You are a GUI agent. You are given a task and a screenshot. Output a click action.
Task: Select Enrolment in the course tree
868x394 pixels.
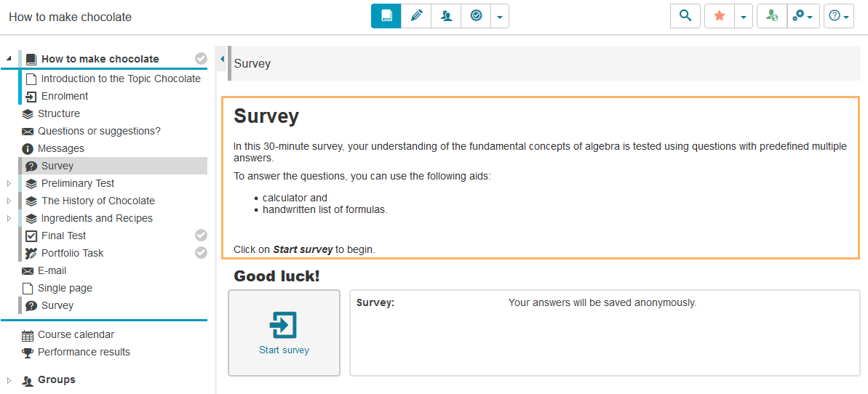(64, 96)
